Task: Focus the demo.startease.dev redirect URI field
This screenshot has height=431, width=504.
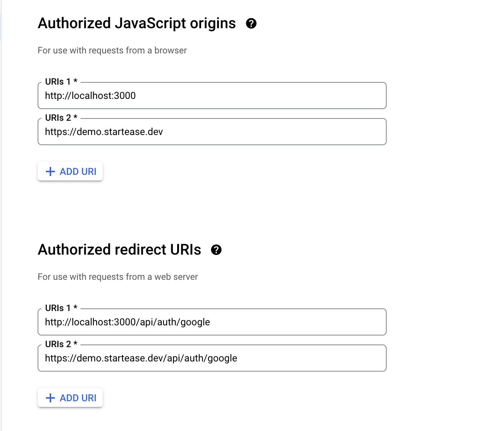Action: coord(212,358)
